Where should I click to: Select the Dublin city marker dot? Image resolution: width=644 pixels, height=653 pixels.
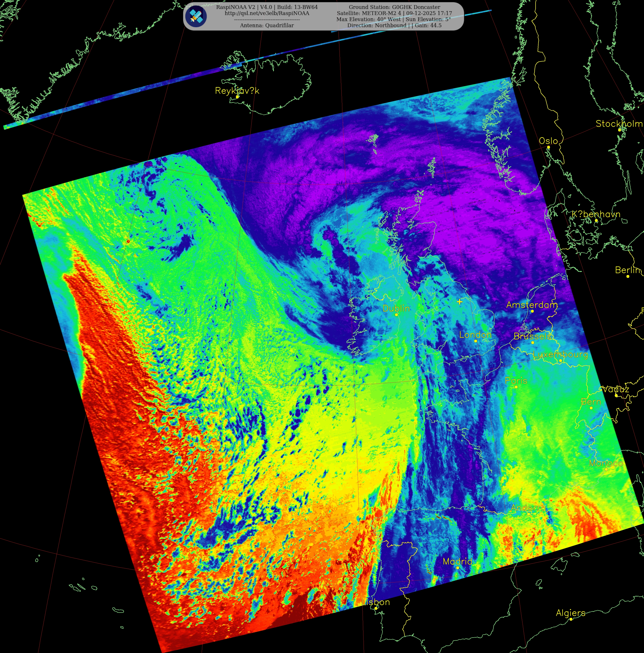click(x=397, y=315)
